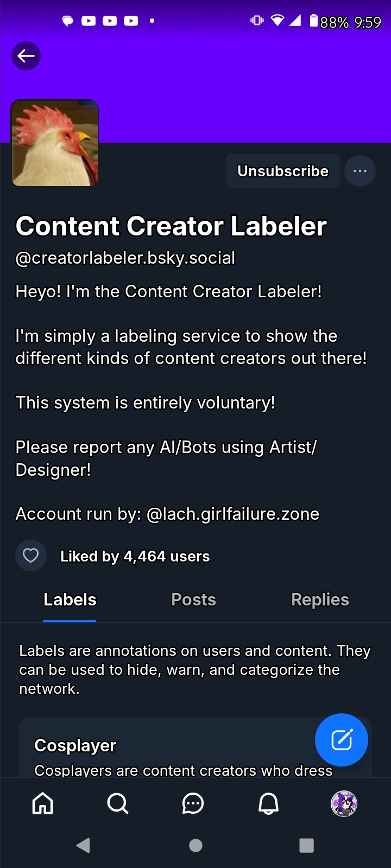Tap the back arrow icon
The image size is (391, 868).
point(26,56)
